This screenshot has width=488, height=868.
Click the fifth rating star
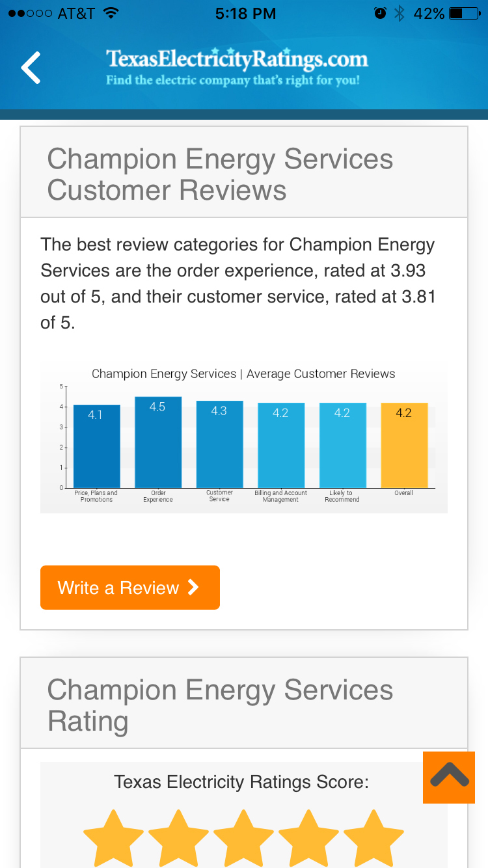(373, 839)
